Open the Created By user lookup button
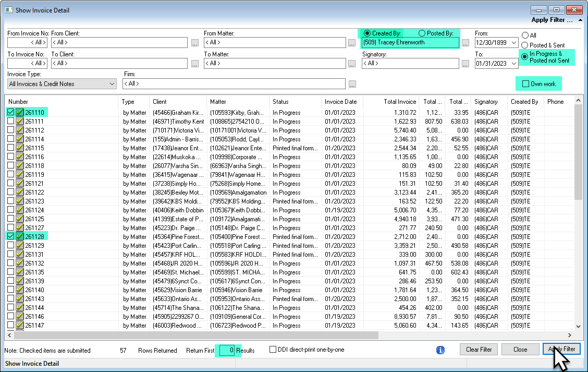 point(465,43)
